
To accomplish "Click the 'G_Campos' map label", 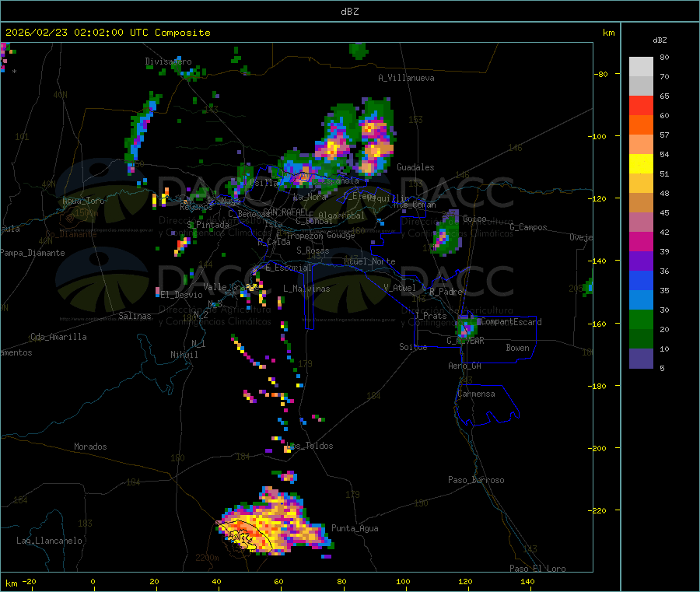I will (x=528, y=227).
